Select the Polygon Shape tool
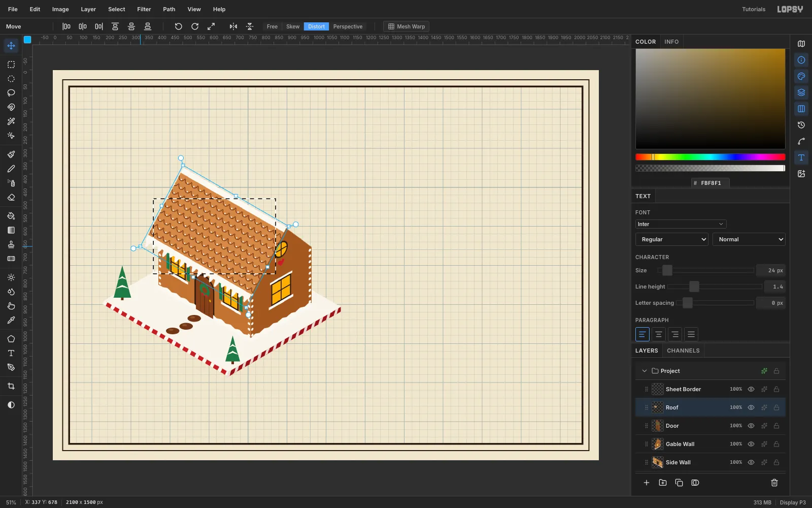The height and width of the screenshot is (508, 812). click(x=11, y=339)
